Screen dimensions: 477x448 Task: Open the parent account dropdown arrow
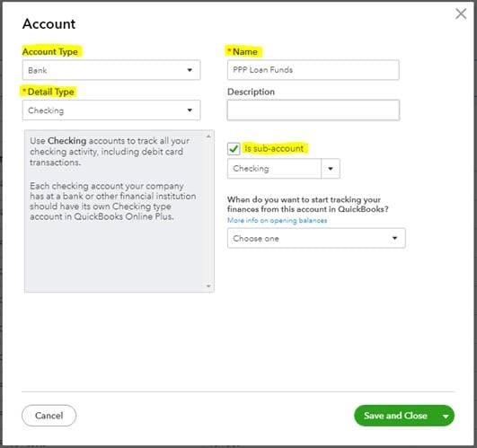331,169
